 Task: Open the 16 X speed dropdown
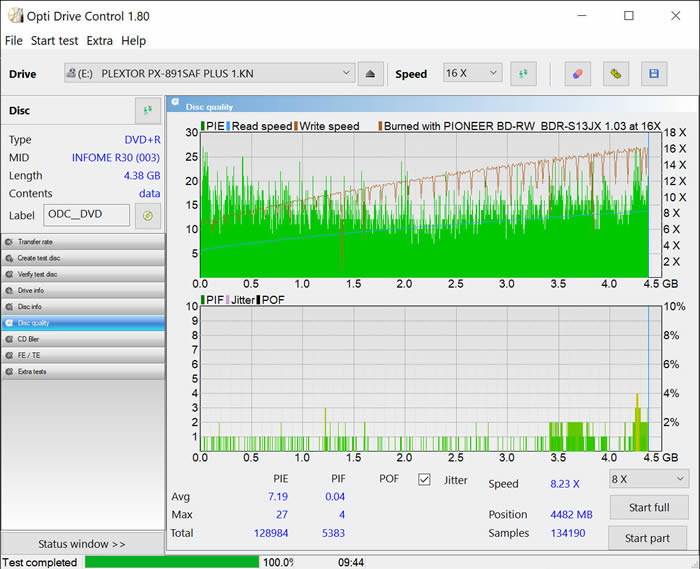[x=472, y=73]
